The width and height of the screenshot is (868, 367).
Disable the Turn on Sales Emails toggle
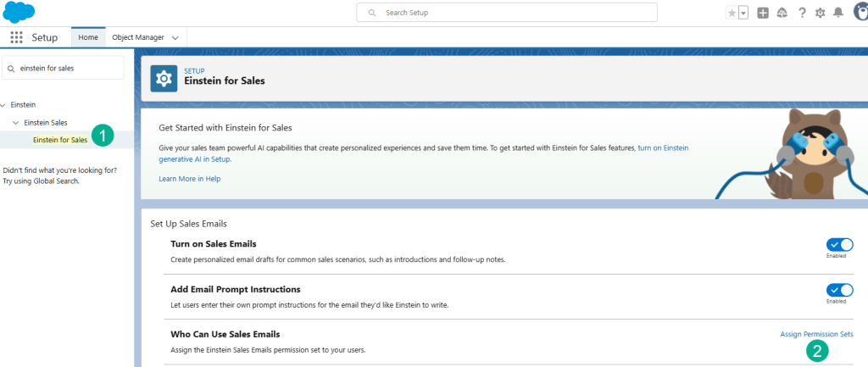839,244
